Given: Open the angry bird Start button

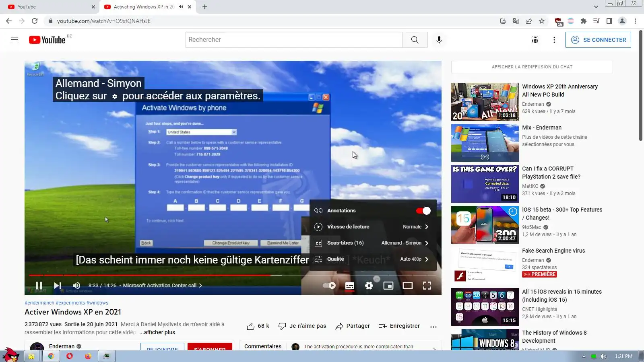Looking at the screenshot, I should (x=10, y=355).
